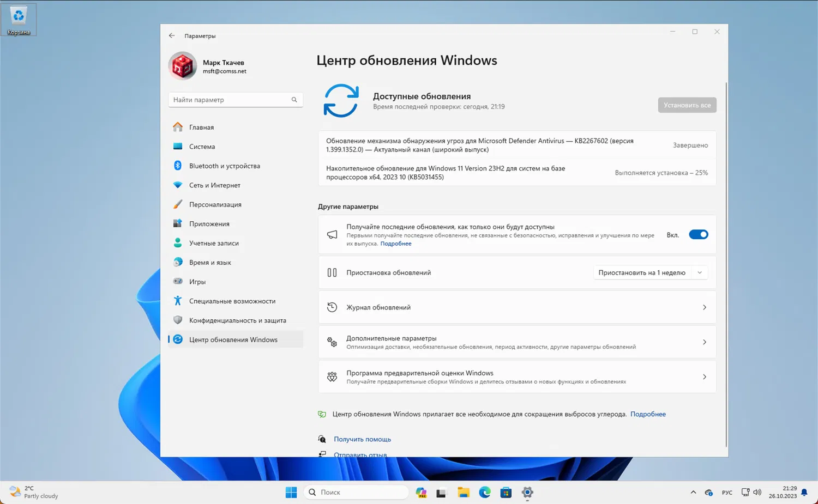Go to Bluetooth и устройства
The height and width of the screenshot is (504, 818).
pos(236,166)
